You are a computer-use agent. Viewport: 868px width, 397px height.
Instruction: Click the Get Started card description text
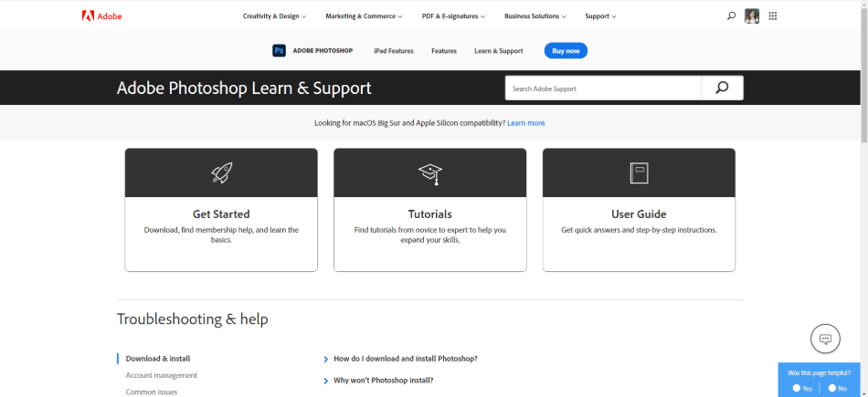click(x=221, y=235)
